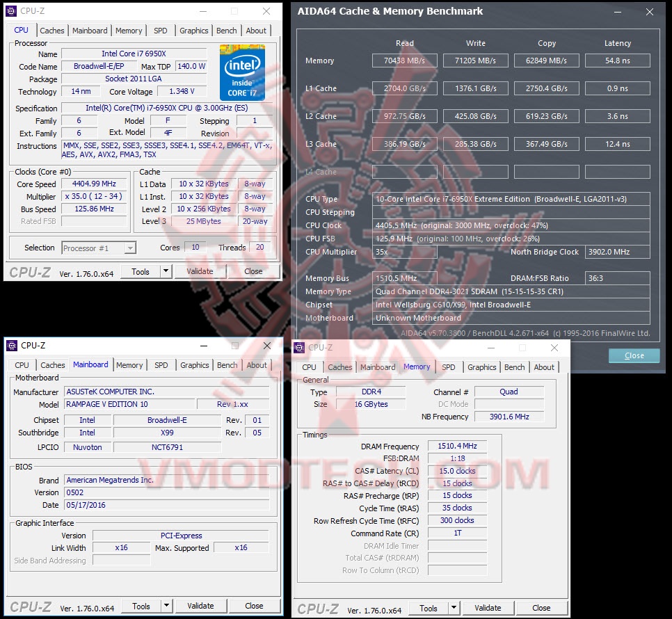
Task: Click the AIDA64 Memory Copy value 62849 MB/s
Action: point(546,61)
